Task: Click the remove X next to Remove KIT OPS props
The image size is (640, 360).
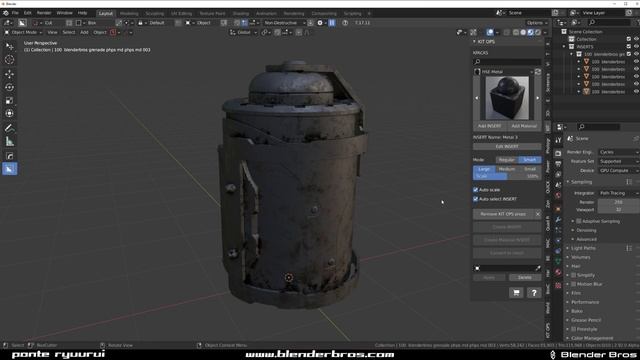Action: click(538, 214)
